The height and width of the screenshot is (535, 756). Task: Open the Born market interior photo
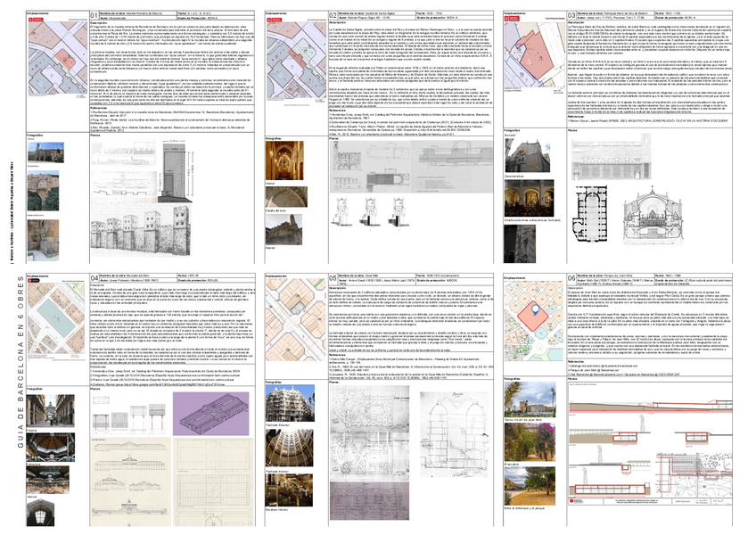(48, 480)
